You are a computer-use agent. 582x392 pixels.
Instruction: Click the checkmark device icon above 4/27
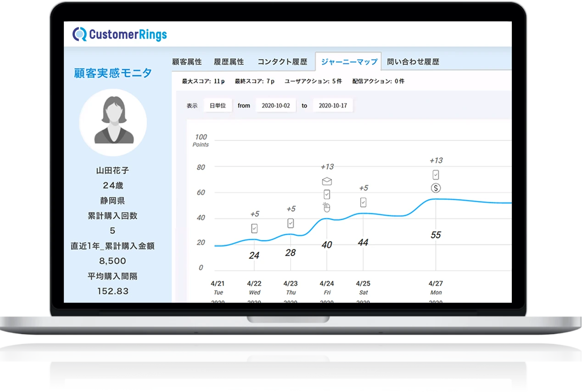tap(436, 175)
